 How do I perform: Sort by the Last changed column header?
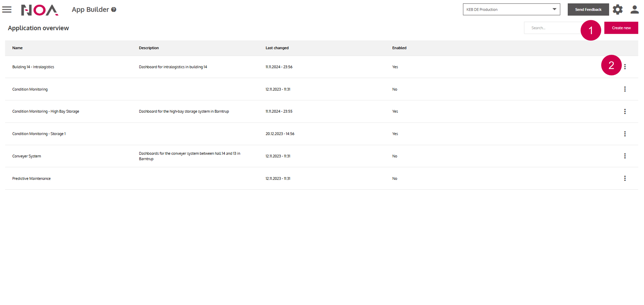pyautogui.click(x=277, y=48)
